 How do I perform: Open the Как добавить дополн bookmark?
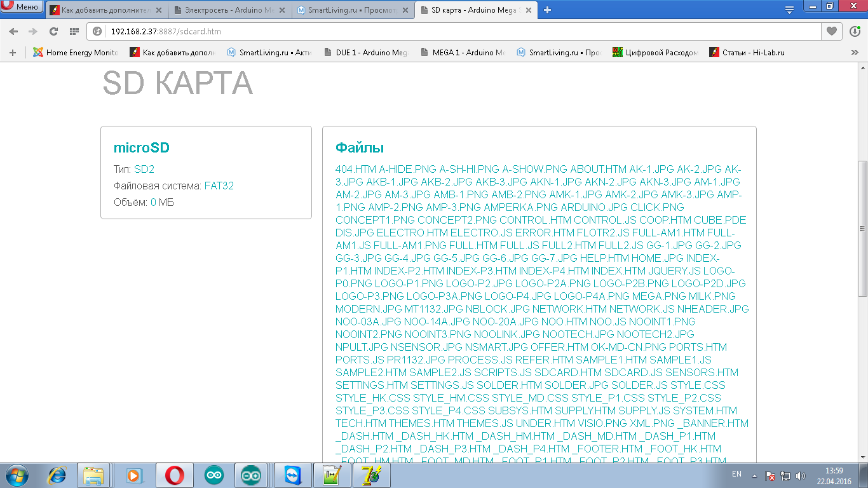click(x=173, y=53)
